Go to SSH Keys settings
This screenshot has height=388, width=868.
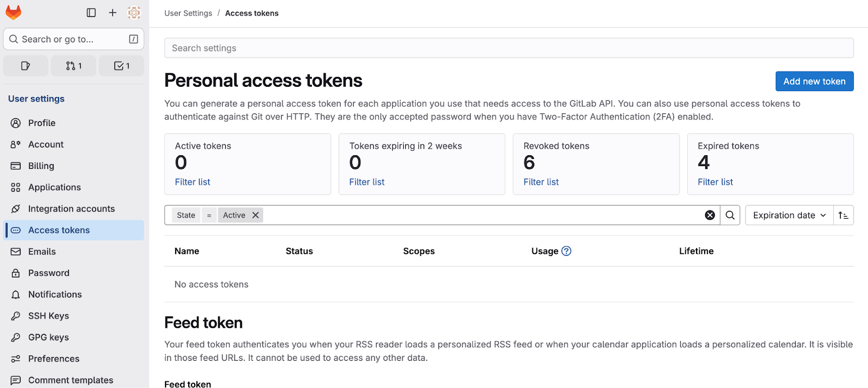pyautogui.click(x=48, y=316)
